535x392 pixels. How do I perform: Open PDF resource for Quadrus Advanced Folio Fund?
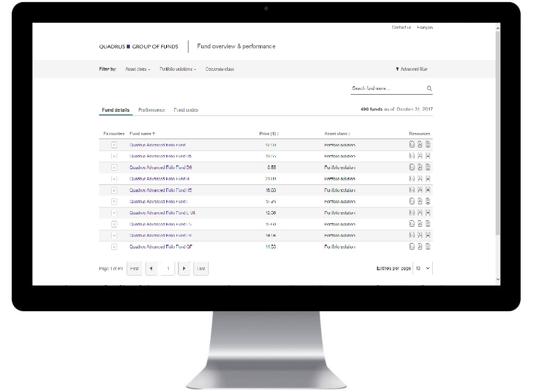pos(419,145)
